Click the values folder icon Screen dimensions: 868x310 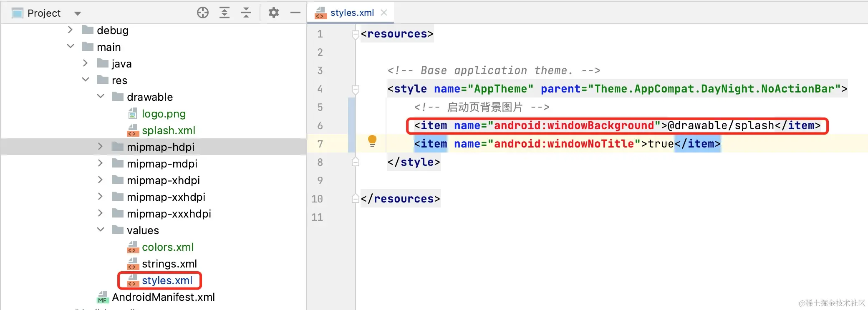118,230
